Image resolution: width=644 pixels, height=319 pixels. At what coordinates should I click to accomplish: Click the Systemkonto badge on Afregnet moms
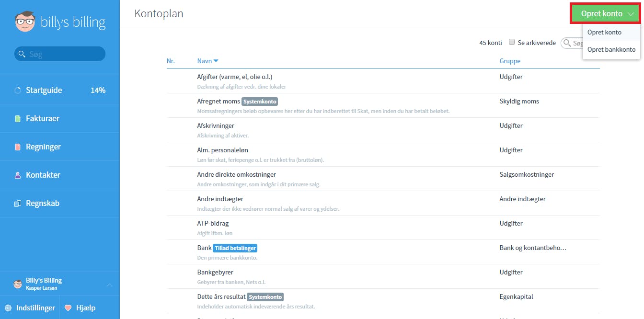click(x=260, y=102)
